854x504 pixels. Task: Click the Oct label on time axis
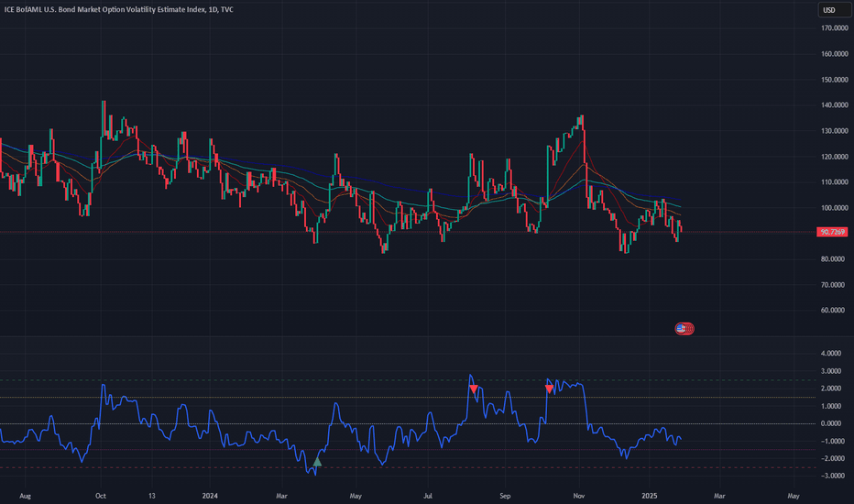(100, 496)
